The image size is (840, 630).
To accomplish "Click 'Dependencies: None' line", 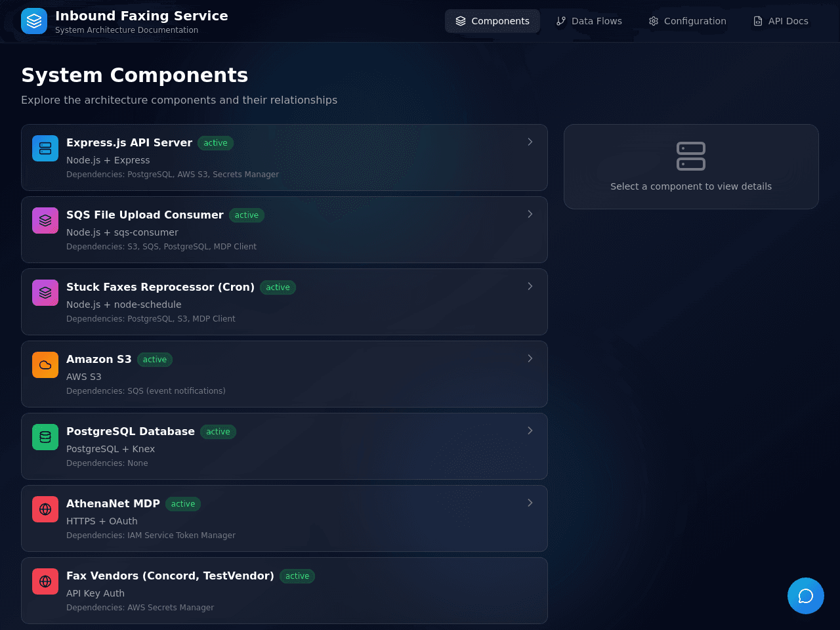I will [x=107, y=463].
